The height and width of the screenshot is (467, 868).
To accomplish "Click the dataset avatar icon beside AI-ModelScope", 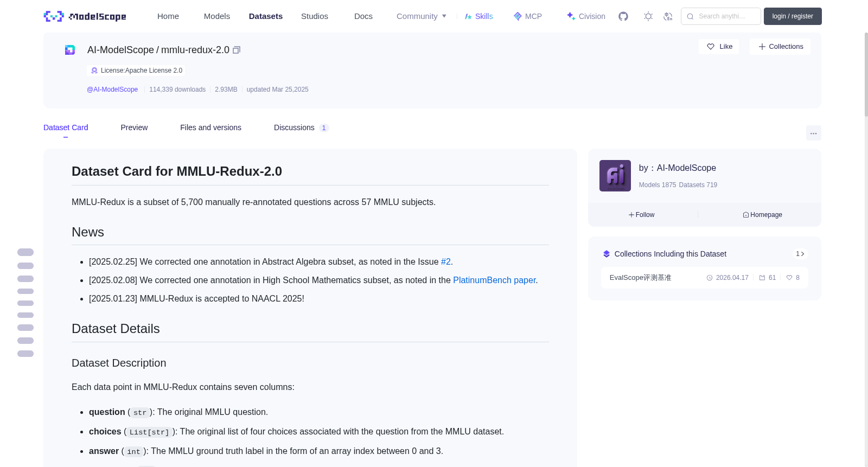I will click(70, 50).
